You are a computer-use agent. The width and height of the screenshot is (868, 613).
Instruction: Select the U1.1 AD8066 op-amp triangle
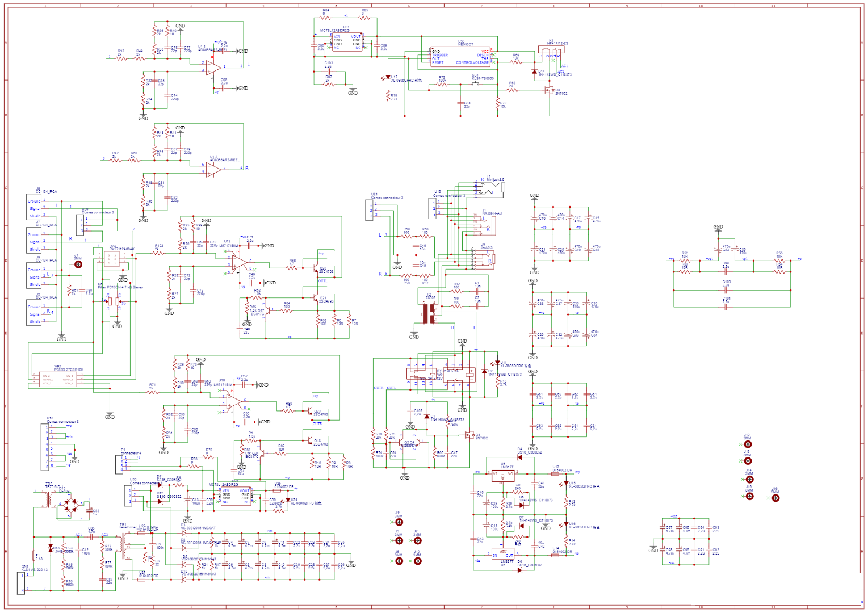click(x=213, y=68)
